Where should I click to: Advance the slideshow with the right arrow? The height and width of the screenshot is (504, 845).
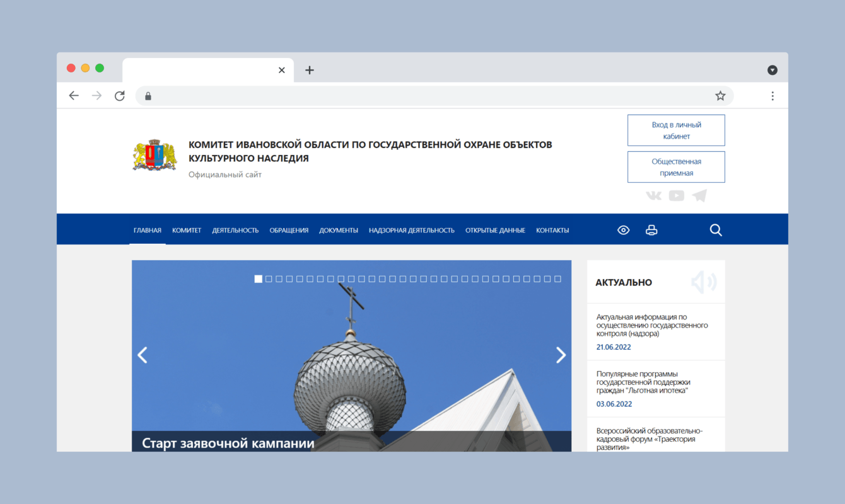[x=561, y=355]
